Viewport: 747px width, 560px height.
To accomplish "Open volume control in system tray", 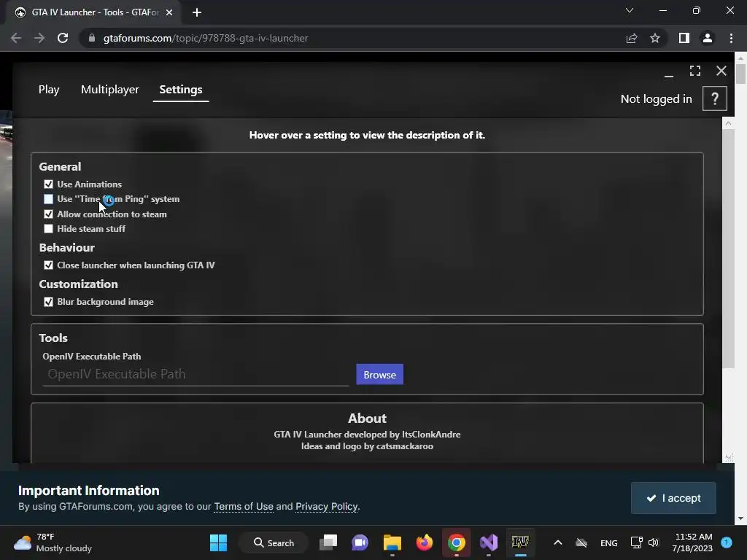I will 654,542.
